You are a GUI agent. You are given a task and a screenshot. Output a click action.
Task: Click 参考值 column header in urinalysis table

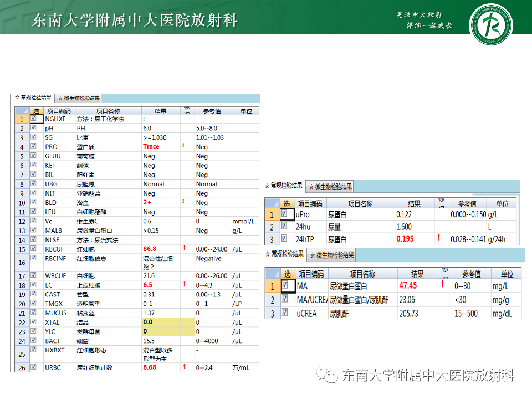212,111
